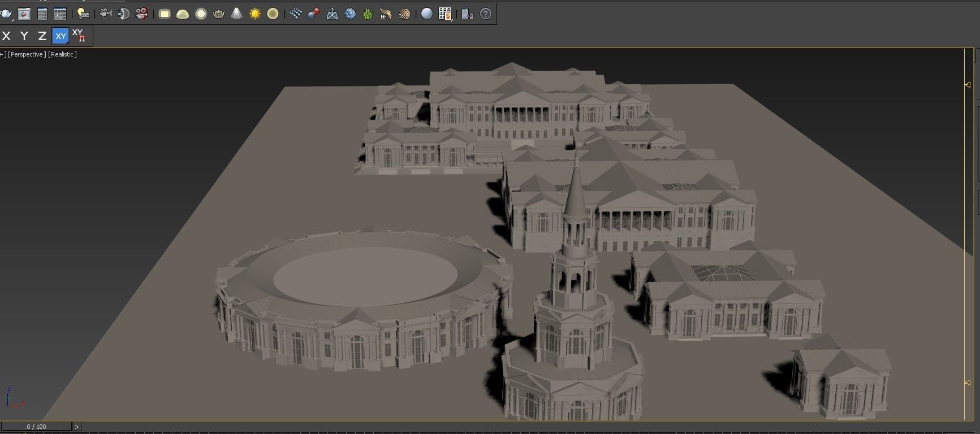Click the blue bumpy sphere icon
This screenshot has width=980, height=434.
350,14
